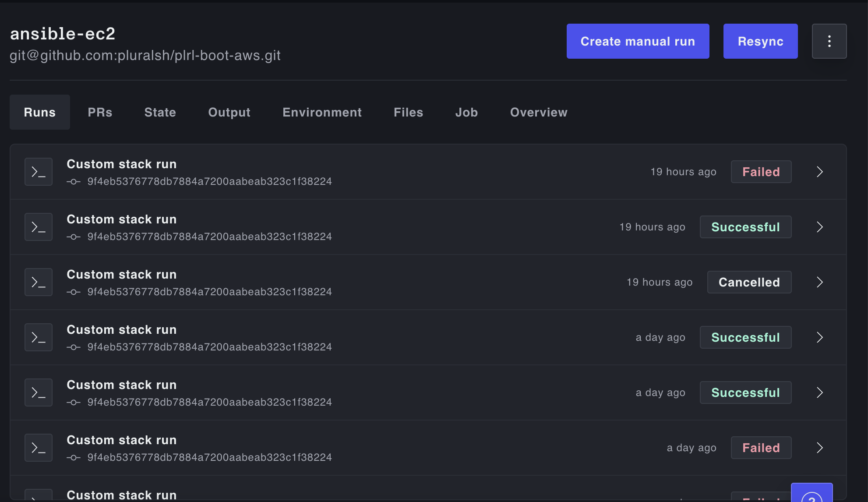Screen dimensions: 868x502
Task: Select the Output tab
Action: pos(229,112)
